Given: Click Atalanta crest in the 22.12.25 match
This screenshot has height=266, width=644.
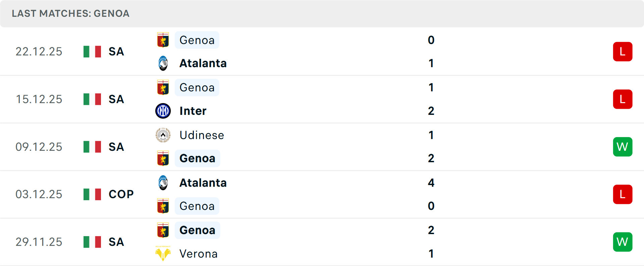Looking at the screenshot, I should tap(163, 63).
